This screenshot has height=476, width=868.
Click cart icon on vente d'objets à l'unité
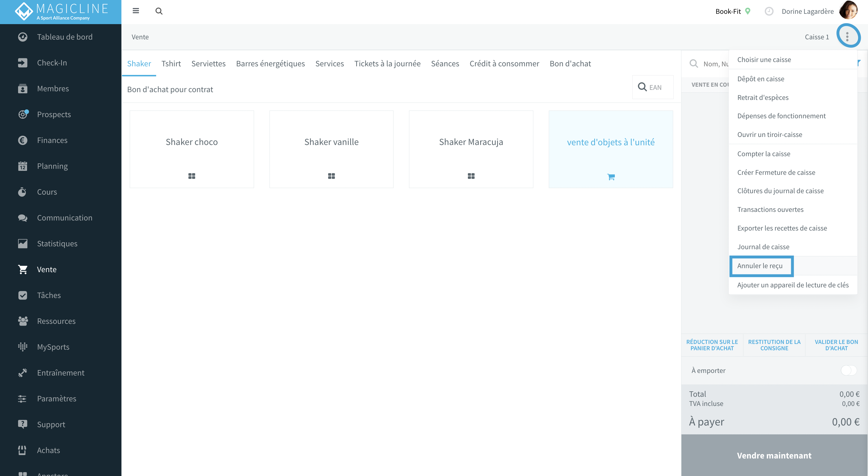point(611,177)
